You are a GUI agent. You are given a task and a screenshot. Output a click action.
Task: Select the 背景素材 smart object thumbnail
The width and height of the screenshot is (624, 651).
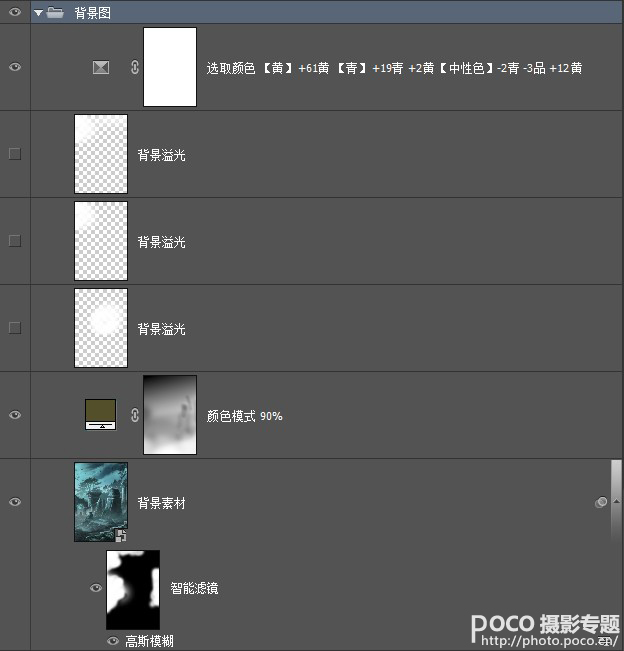pyautogui.click(x=101, y=502)
